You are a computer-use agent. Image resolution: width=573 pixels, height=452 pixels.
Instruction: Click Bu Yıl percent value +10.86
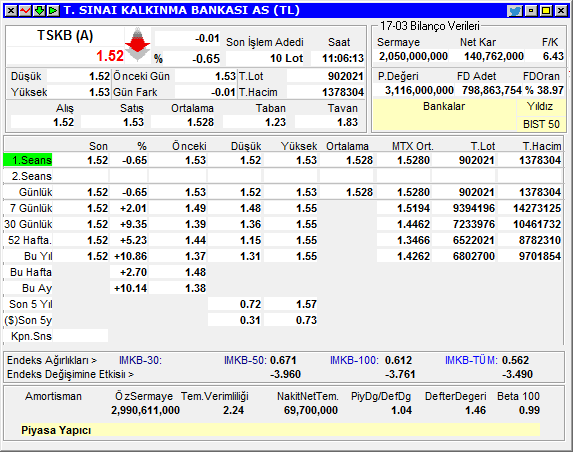tap(130, 256)
